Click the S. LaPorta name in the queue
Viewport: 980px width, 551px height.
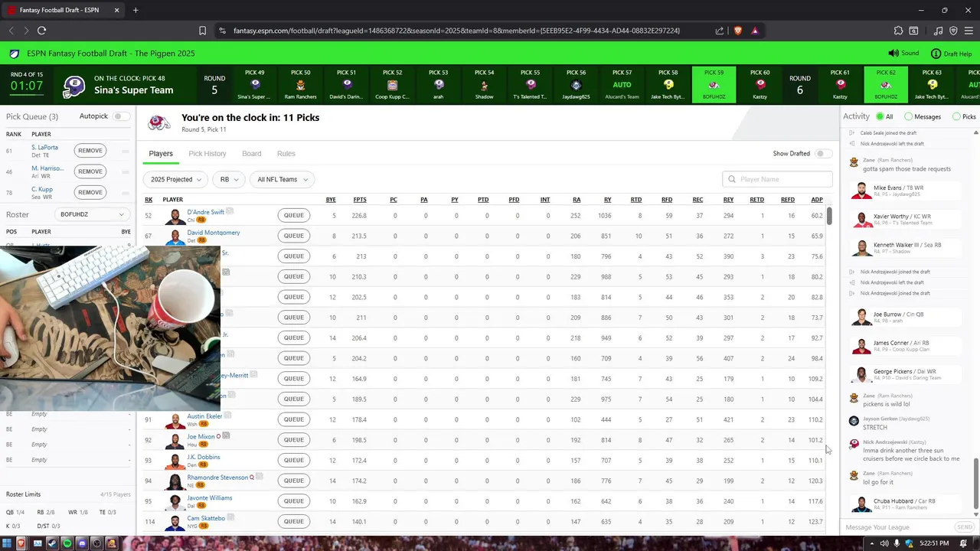coord(44,148)
